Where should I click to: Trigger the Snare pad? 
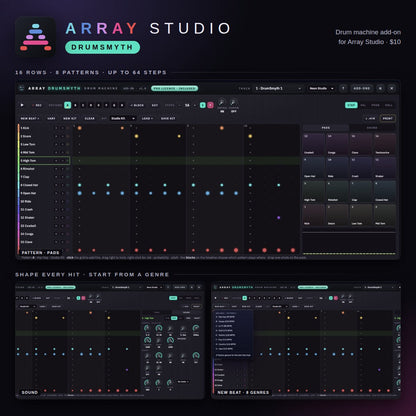337,215
